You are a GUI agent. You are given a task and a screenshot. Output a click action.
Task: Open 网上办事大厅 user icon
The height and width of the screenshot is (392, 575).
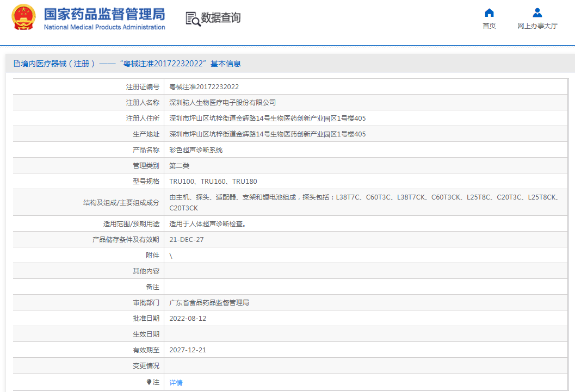pyautogui.click(x=537, y=13)
